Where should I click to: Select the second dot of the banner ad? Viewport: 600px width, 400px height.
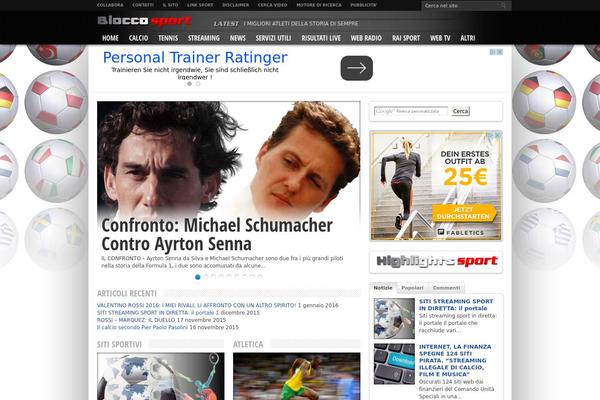198,83
